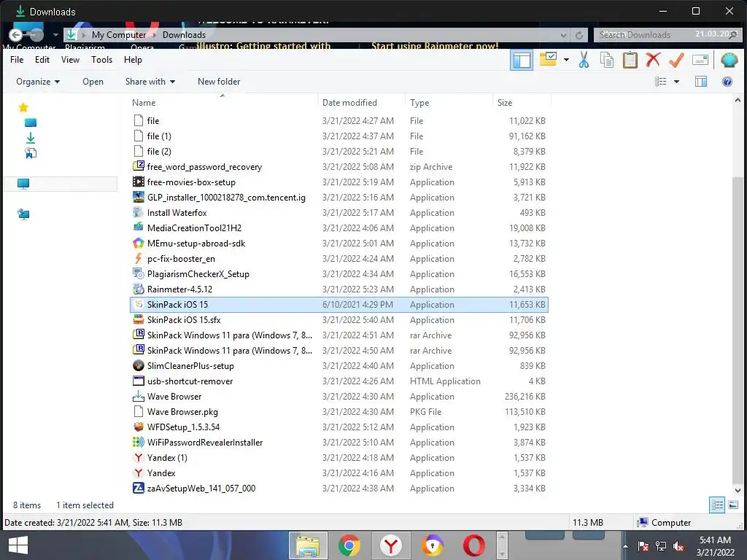The image size is (747, 560).
Task: Open the Tools menu
Action: 101,60
